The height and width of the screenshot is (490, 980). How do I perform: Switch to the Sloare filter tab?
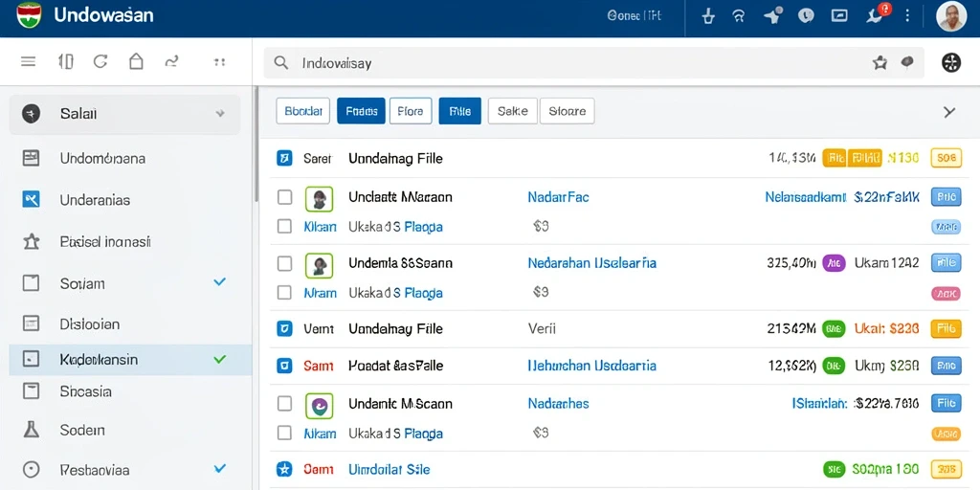(567, 111)
